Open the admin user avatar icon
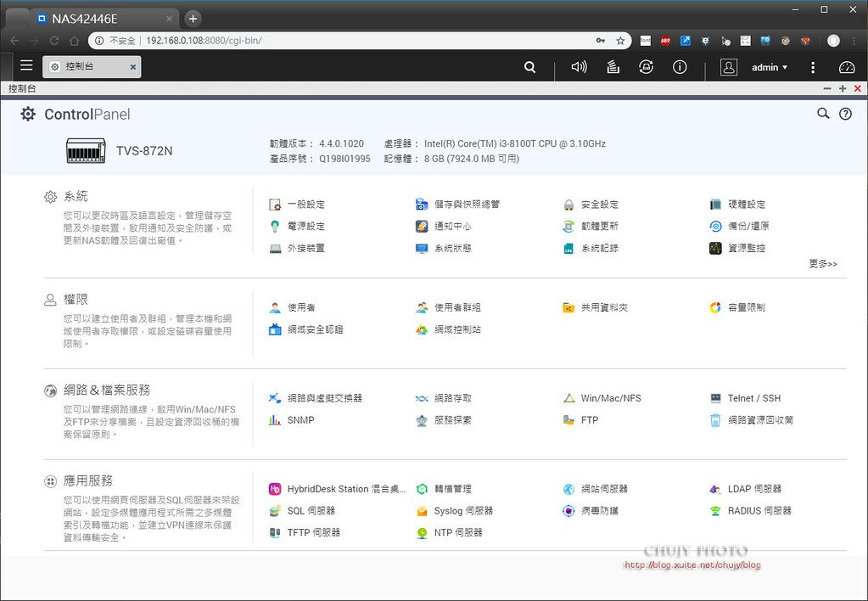This screenshot has width=868, height=601. 729,67
